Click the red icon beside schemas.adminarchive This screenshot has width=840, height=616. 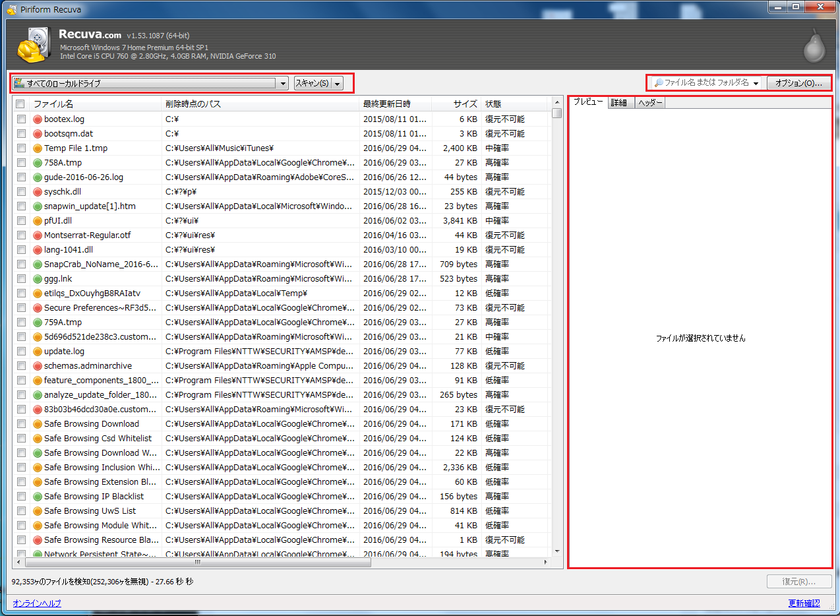click(38, 366)
